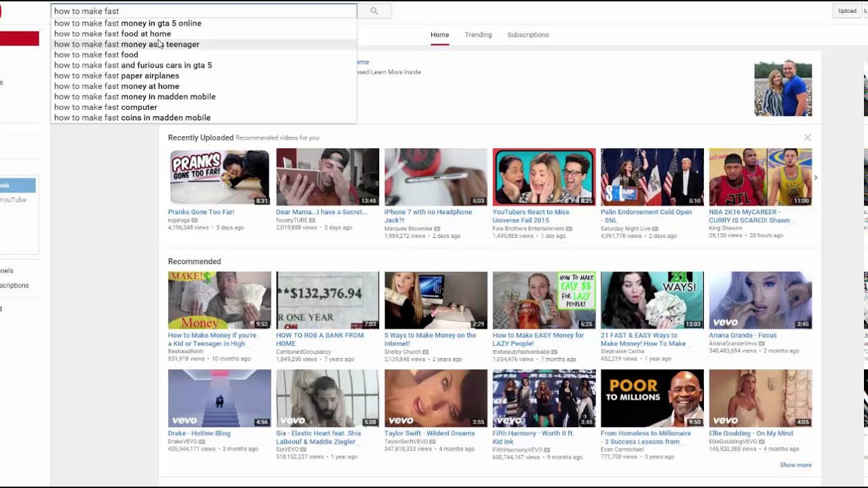Open the King Shawnn channel link
The width and height of the screenshot is (868, 488).
[x=726, y=228]
